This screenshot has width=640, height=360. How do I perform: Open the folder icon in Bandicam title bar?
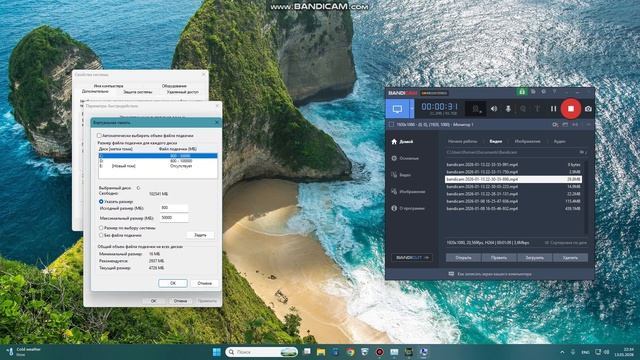click(x=533, y=92)
